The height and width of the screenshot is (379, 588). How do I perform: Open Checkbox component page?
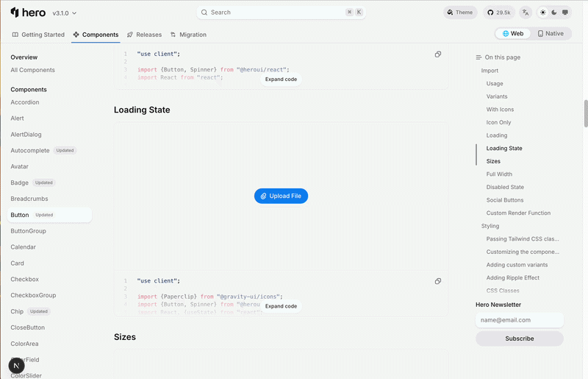tap(25, 280)
